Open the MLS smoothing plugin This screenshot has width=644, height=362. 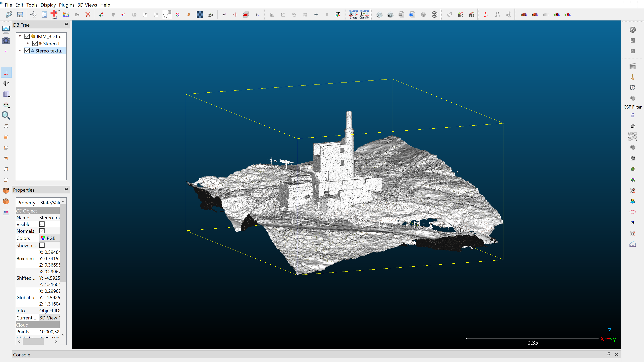coord(472,15)
